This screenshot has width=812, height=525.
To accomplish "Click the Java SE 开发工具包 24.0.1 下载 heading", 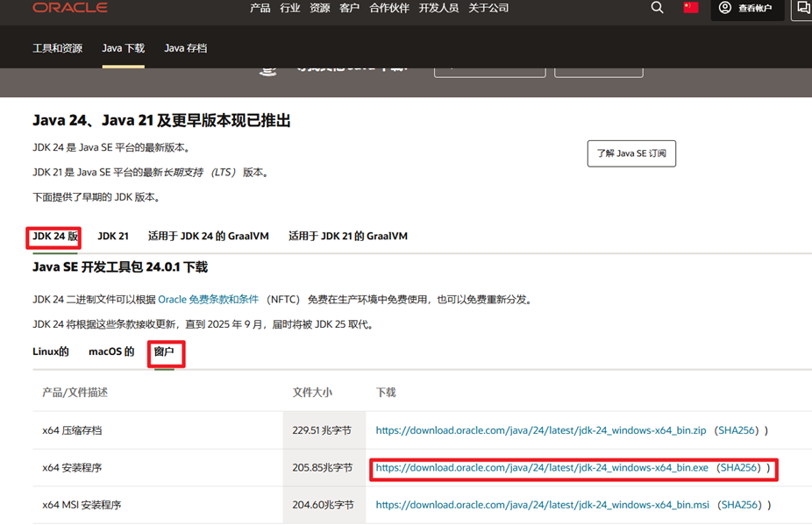I will [x=120, y=267].
